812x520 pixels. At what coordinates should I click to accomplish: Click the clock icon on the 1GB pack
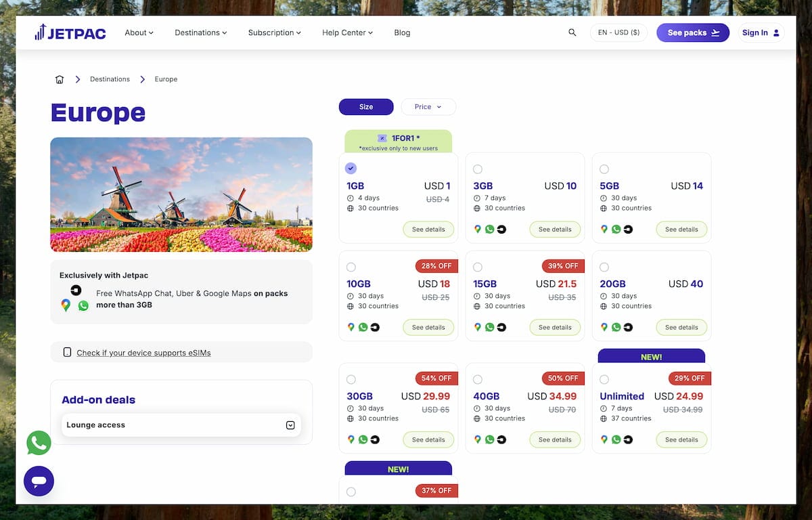tap(351, 198)
